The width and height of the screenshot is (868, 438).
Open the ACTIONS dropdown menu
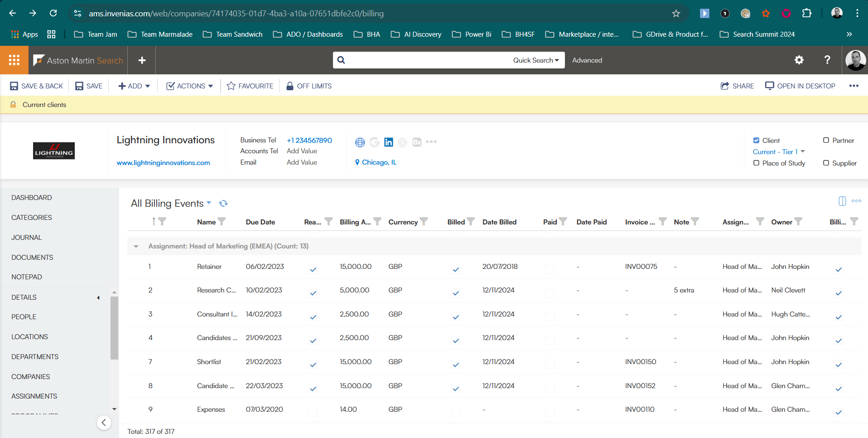(189, 86)
